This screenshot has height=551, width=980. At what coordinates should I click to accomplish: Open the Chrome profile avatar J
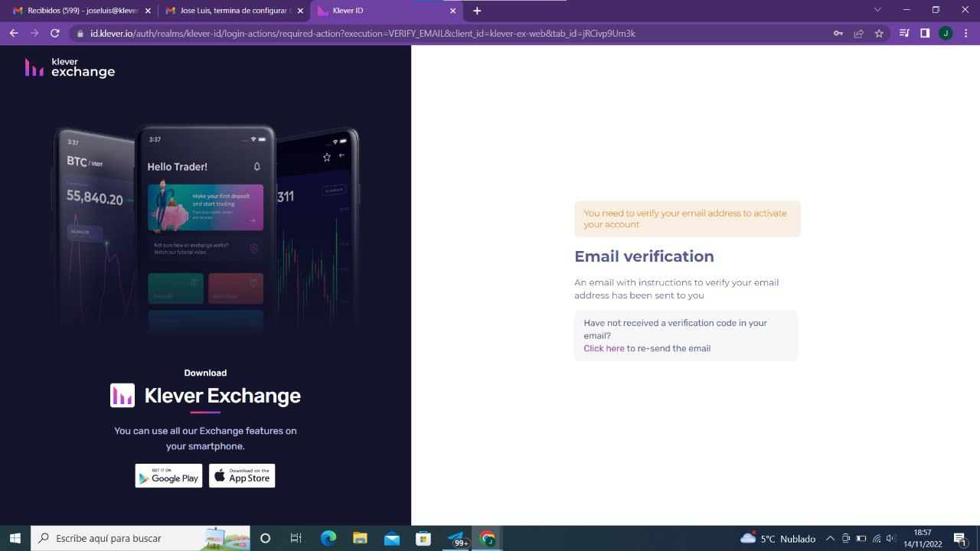coord(946,34)
